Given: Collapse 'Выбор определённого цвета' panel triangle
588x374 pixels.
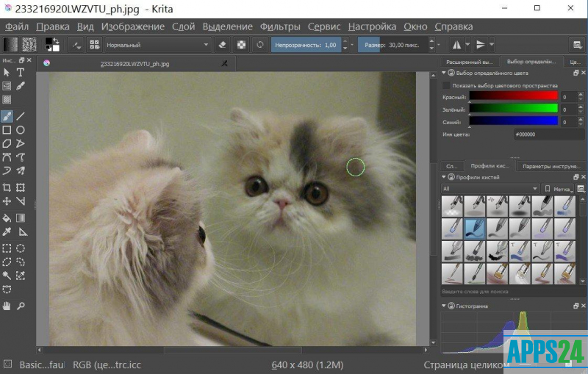Looking at the screenshot, I should point(444,73).
